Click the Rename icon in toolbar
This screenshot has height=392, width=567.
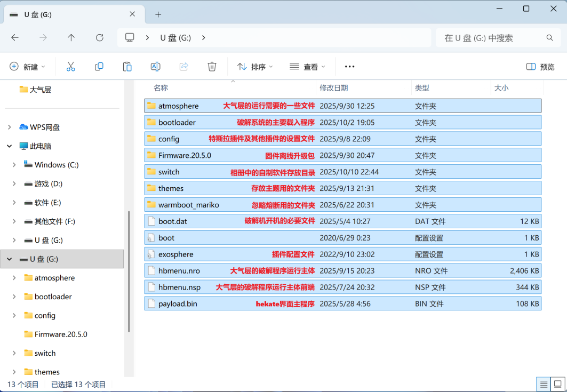tap(155, 67)
